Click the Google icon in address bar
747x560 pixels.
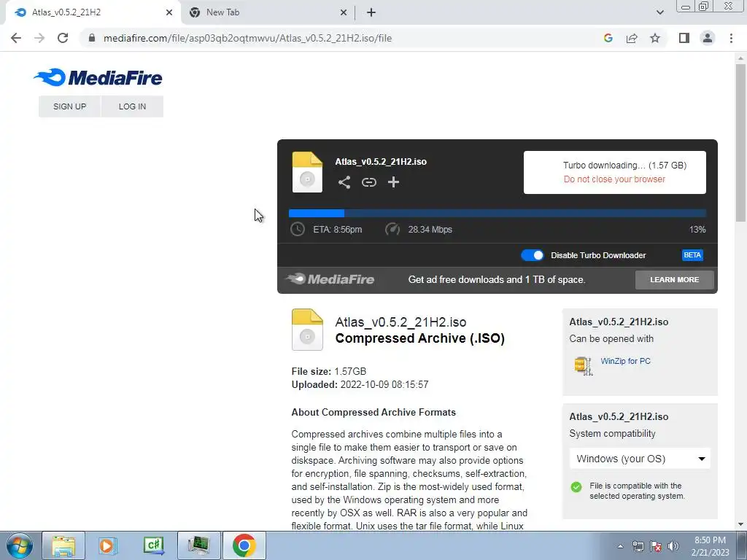608,38
